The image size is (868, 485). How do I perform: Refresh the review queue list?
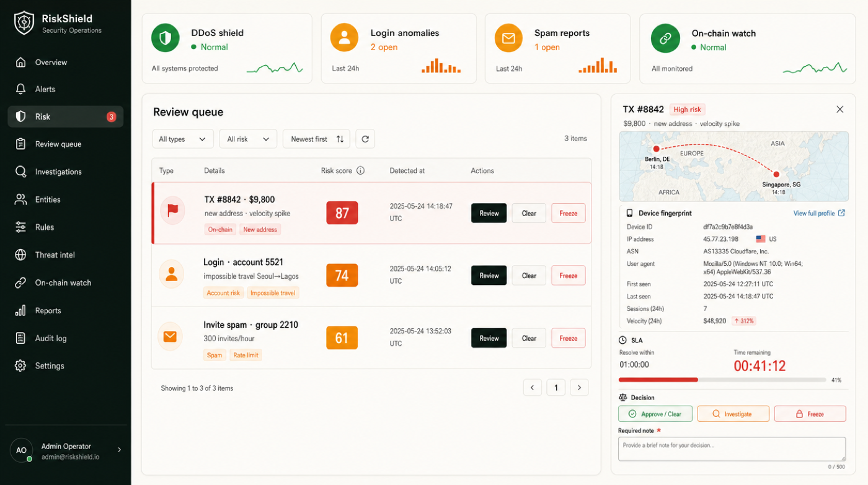(x=365, y=139)
